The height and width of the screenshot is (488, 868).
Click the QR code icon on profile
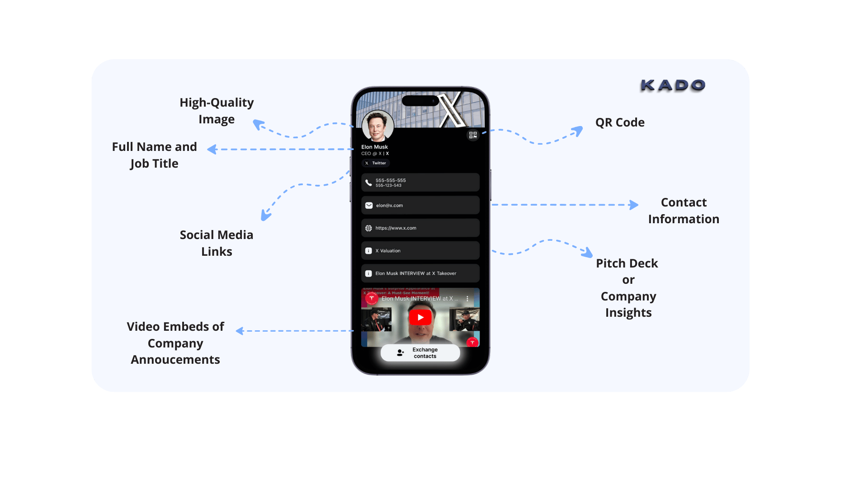point(473,134)
